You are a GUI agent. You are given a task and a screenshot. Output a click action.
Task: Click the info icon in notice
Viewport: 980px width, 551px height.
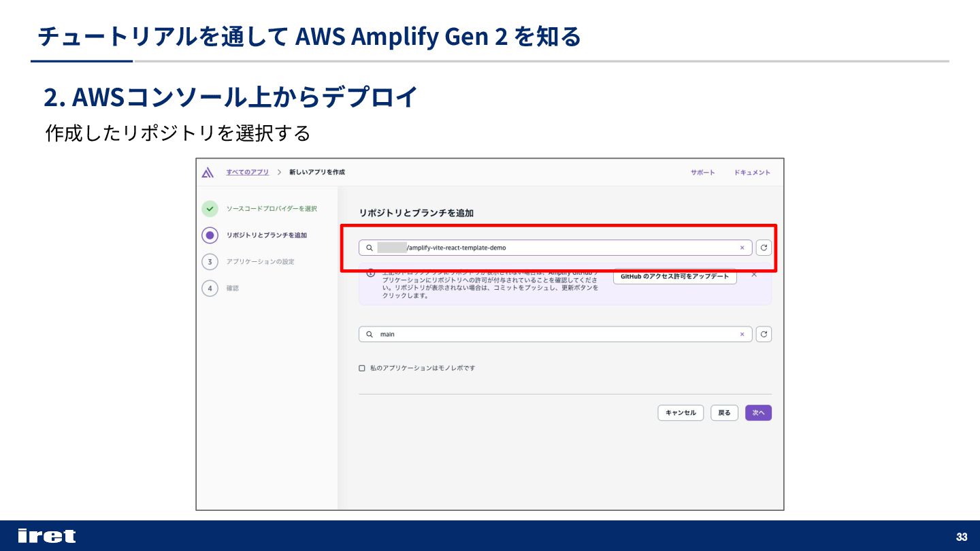(371, 273)
